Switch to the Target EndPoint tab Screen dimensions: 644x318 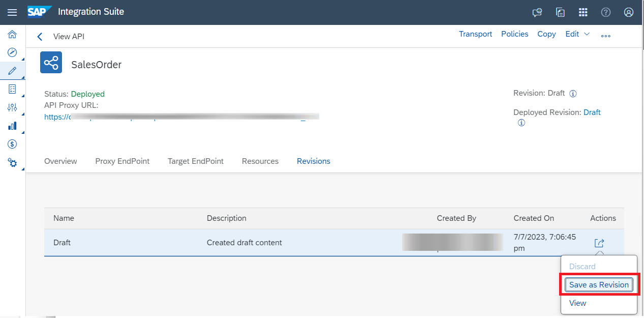(x=196, y=161)
